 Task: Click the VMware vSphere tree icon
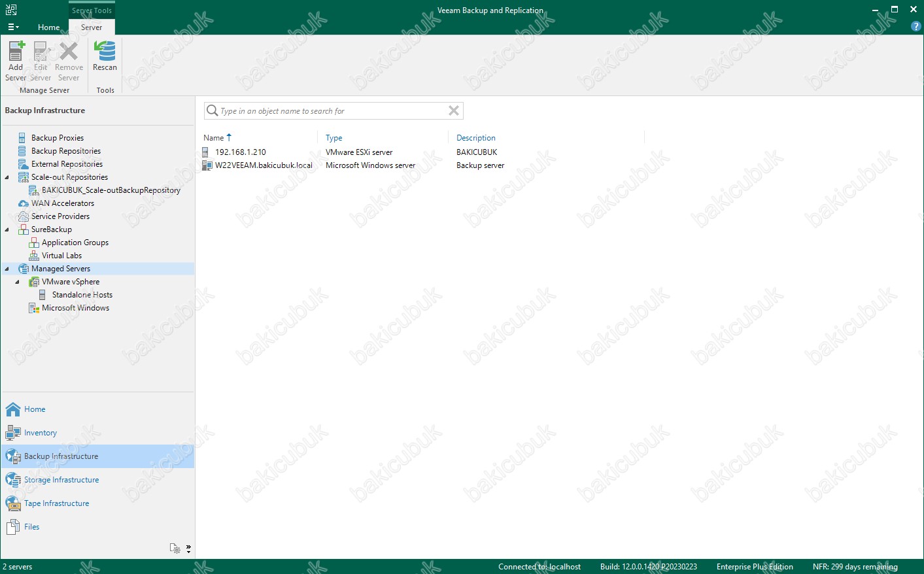[x=34, y=282]
